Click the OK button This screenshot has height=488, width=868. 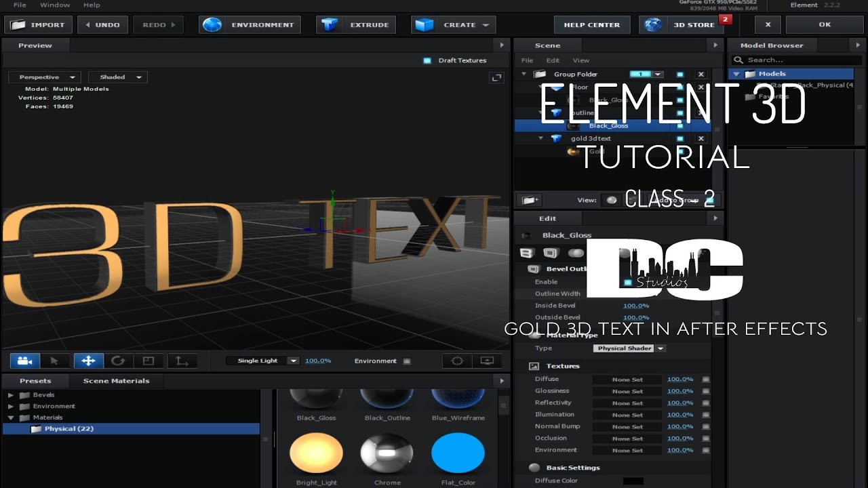824,25
